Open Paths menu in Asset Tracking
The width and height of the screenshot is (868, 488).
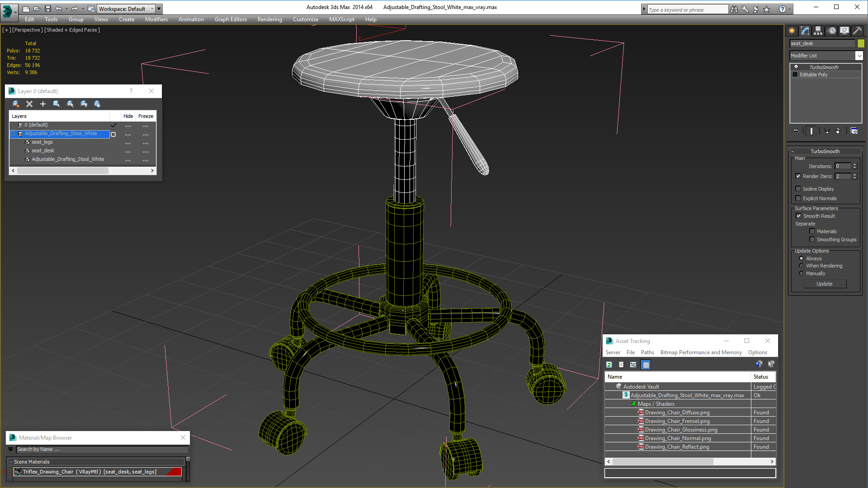(x=647, y=352)
